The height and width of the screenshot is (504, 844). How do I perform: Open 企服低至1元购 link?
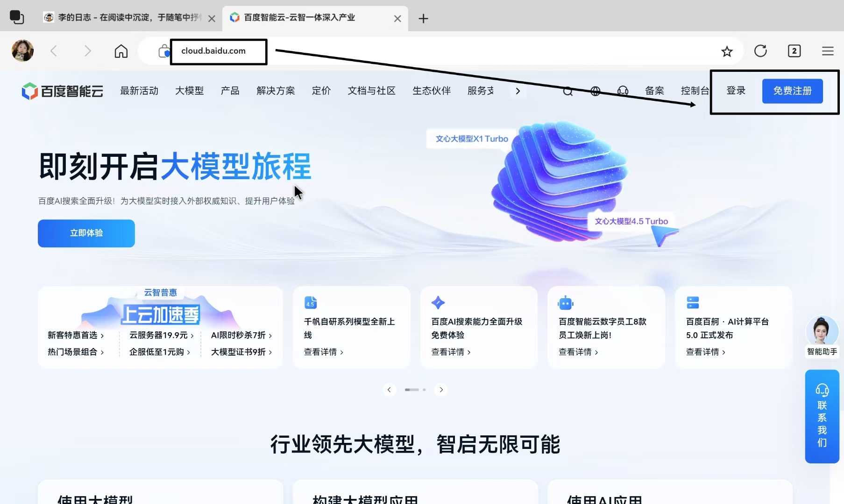tap(159, 352)
